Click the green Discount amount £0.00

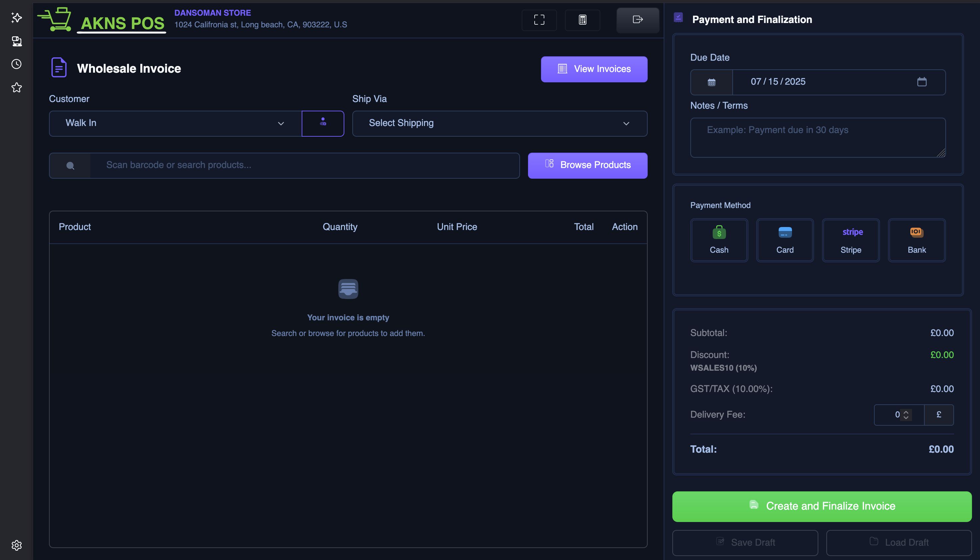[x=942, y=355]
